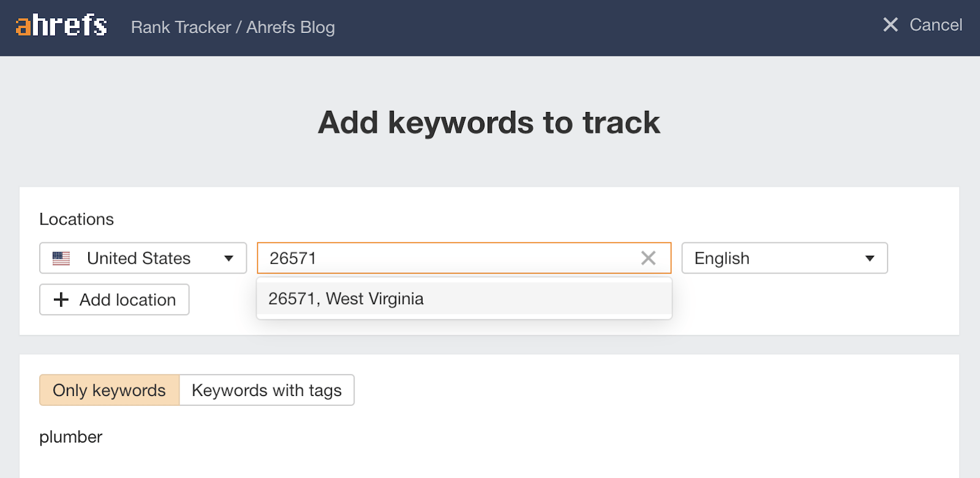Click the plumber keyword text
The image size is (980, 478).
click(x=71, y=437)
